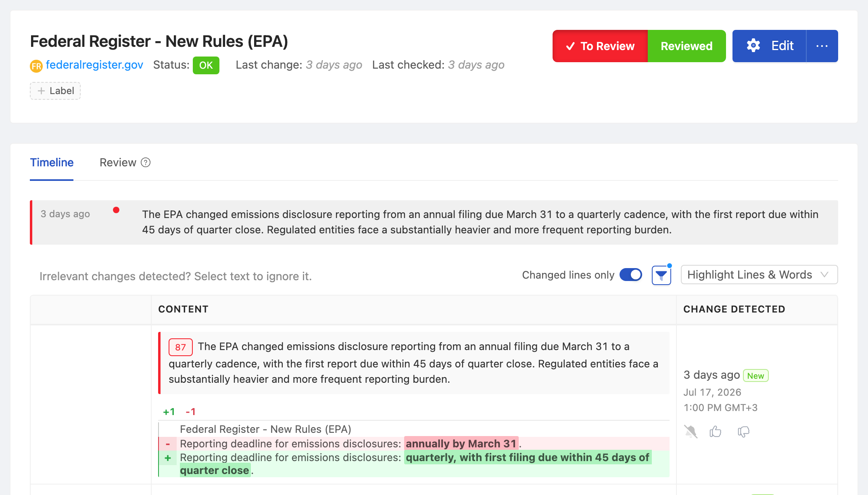
Task: Click the Review tab help icon
Action: pos(146,162)
